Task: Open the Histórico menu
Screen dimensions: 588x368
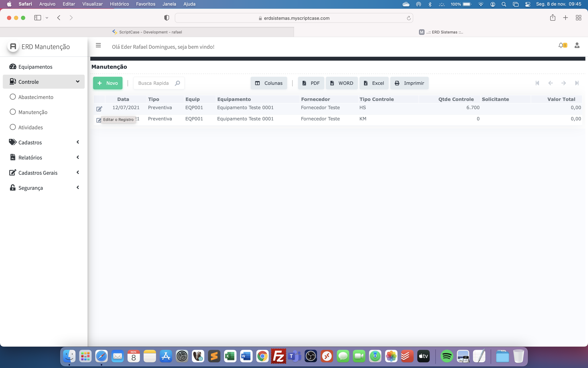Action: [119, 4]
